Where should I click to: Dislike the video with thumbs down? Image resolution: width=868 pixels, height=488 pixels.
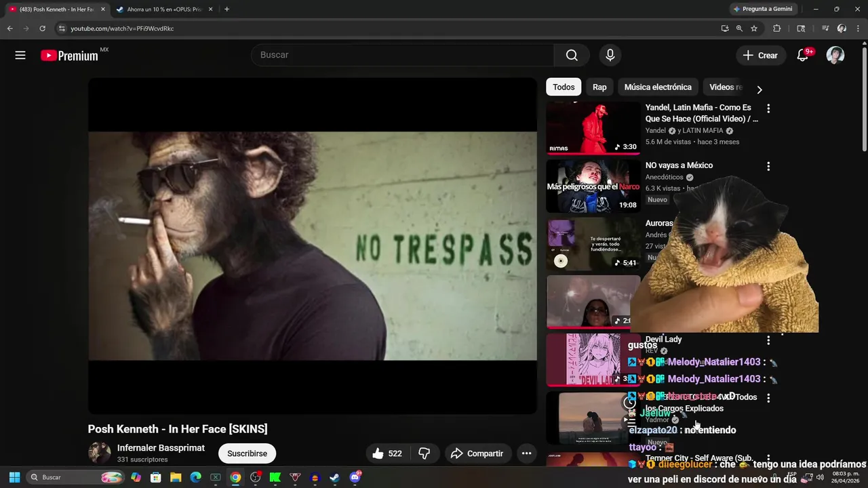pos(425,453)
